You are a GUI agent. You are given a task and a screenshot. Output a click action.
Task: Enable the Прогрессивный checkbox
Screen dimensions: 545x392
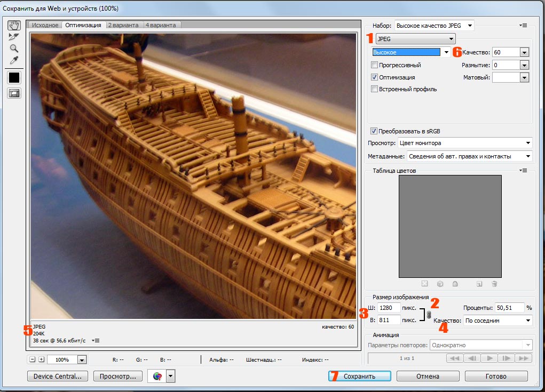coord(375,65)
